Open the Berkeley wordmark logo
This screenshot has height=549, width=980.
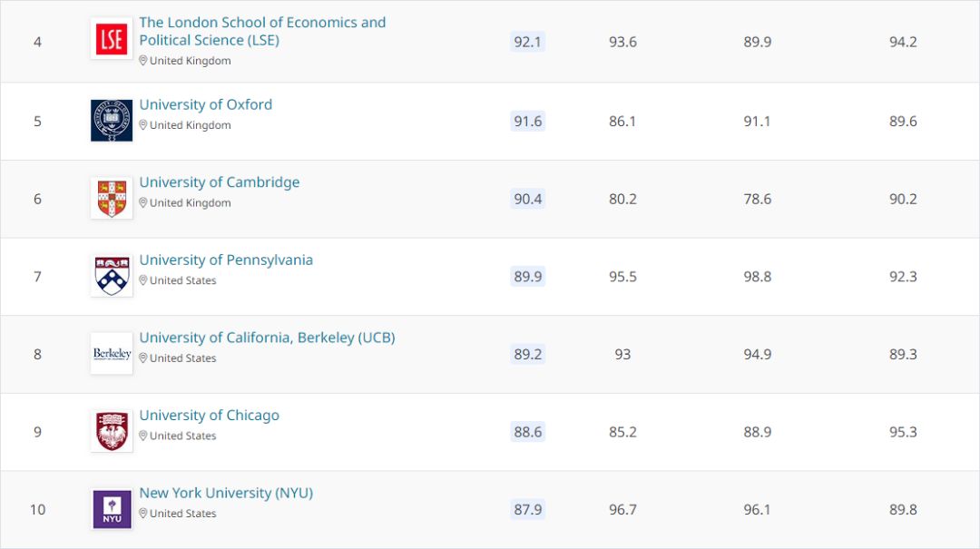click(x=112, y=353)
